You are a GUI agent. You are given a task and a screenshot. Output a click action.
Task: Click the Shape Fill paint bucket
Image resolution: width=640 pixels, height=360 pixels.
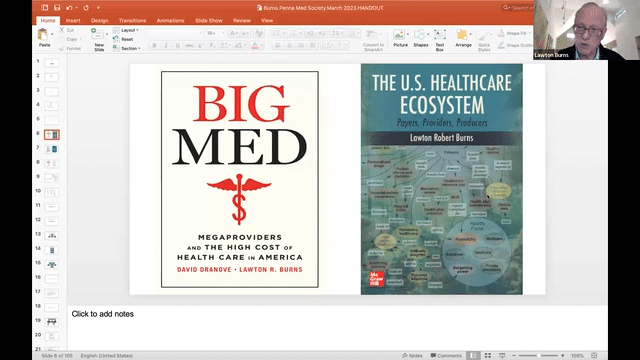coord(501,33)
